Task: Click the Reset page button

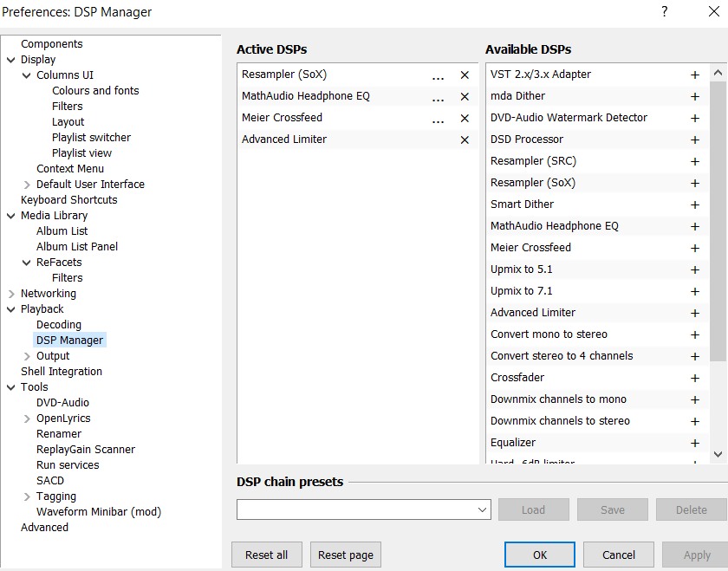Action: (346, 555)
